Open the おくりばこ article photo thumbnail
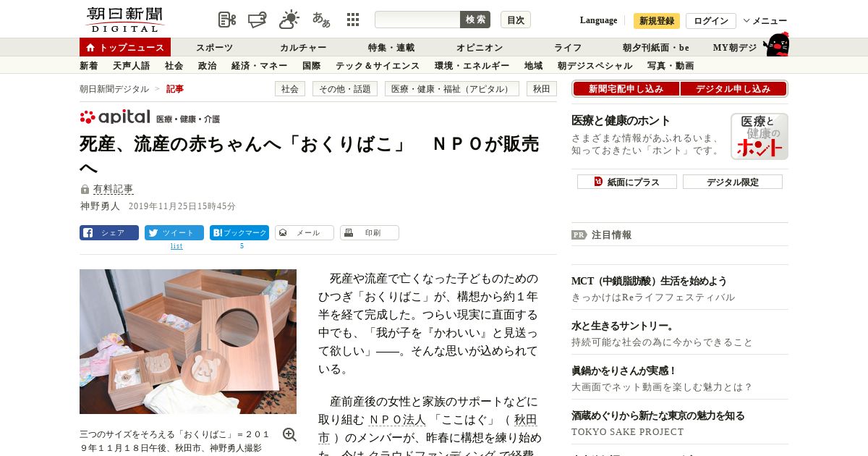The width and height of the screenshot is (868, 456). point(188,342)
